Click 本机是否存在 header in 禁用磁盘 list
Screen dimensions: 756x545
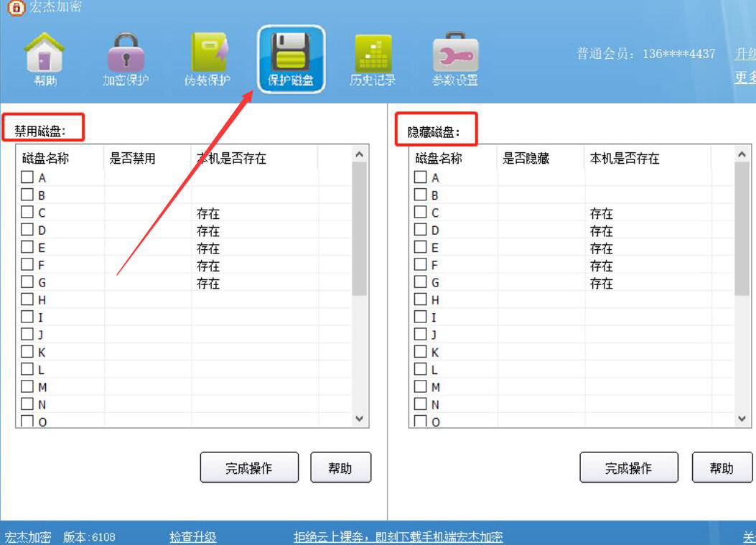231,158
